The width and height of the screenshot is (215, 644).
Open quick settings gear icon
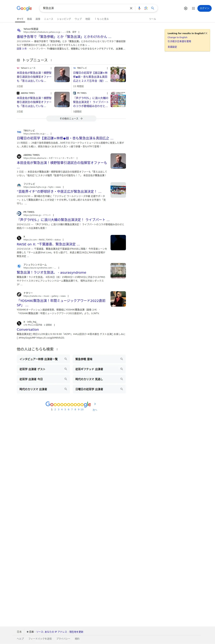tap(186, 8)
